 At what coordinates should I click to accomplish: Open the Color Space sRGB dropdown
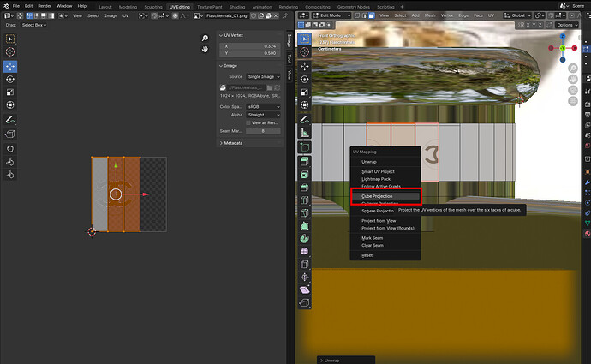point(264,107)
